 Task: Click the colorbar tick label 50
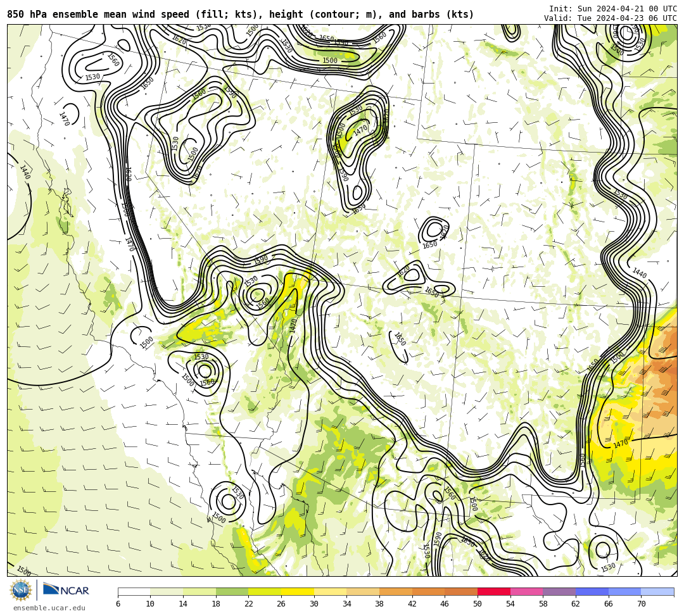tap(478, 604)
